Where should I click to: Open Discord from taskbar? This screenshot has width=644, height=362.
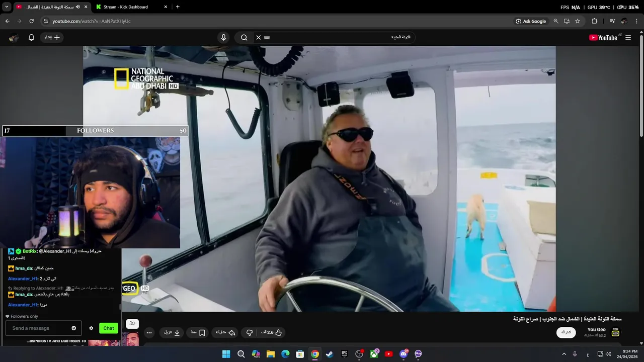[403, 354]
